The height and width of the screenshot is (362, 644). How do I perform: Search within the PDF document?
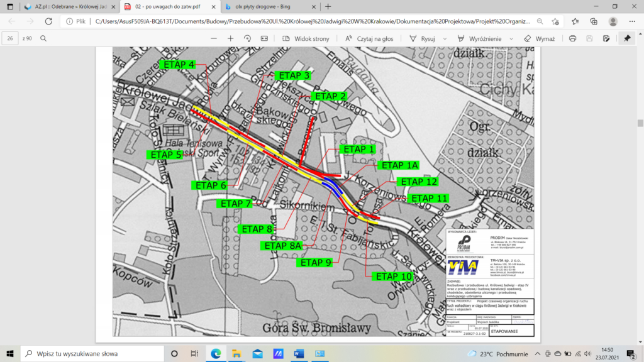coord(43,38)
